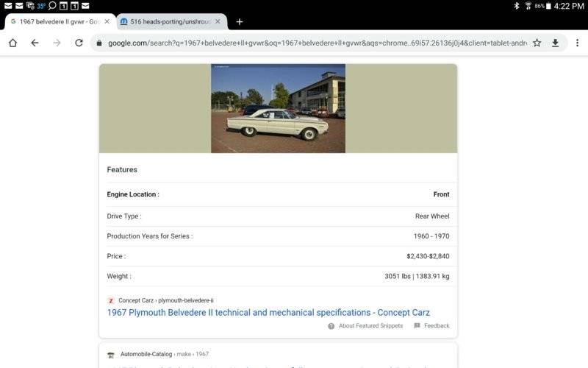Tap the download page icon
Viewport: 588px width, 368px height.
(556, 43)
